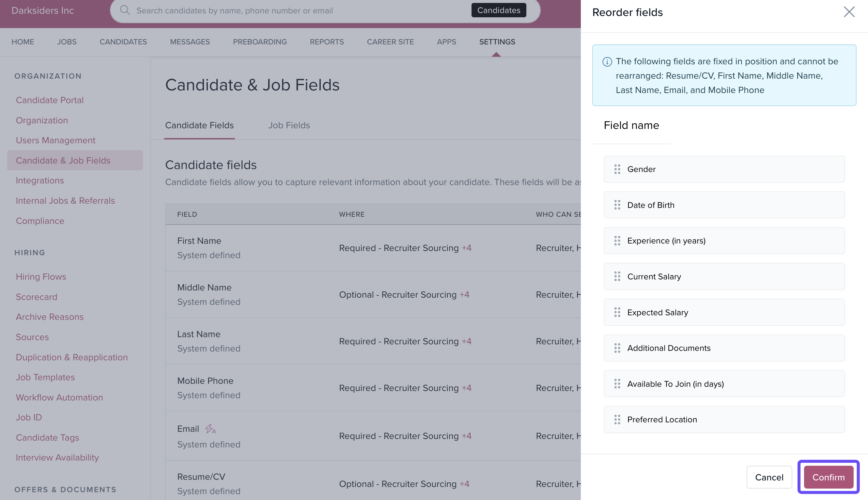Click the Expected Salary drag handle

(617, 312)
